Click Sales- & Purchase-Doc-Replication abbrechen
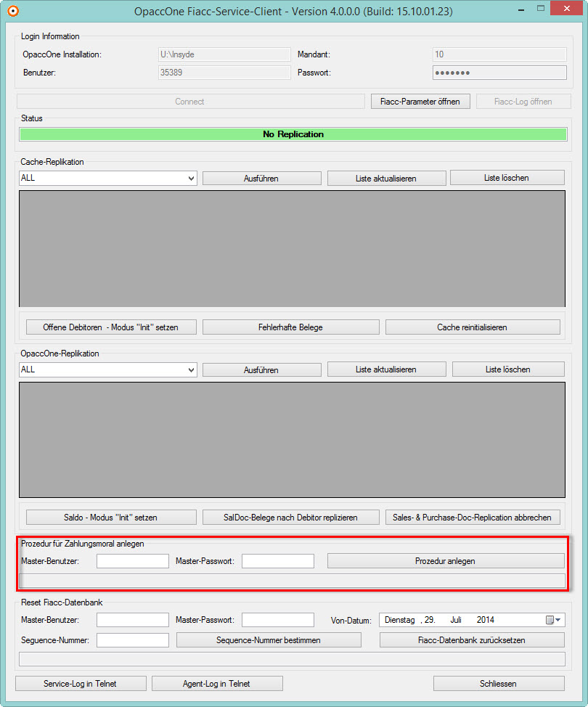Screen dimensions: 588x707 coord(473,517)
